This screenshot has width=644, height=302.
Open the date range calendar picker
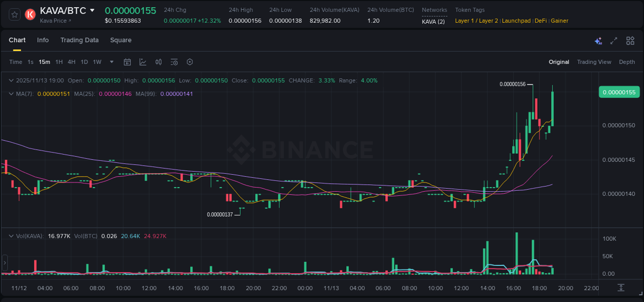[x=127, y=61]
